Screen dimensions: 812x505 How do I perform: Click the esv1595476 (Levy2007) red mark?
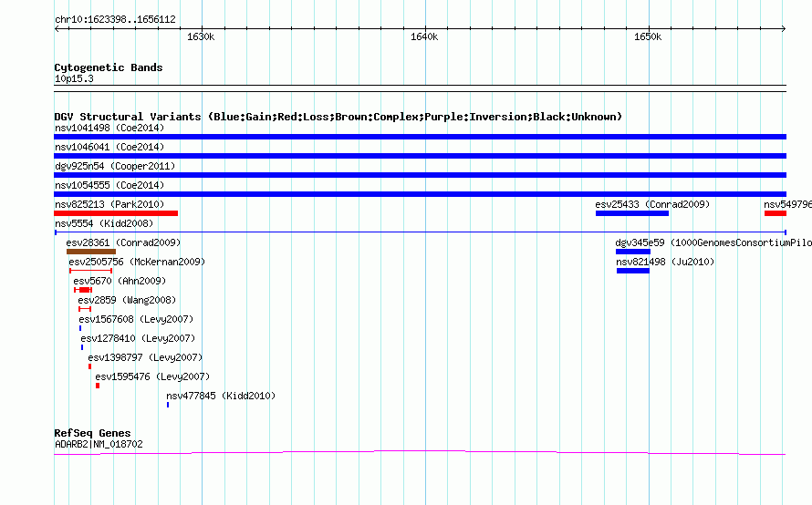(x=98, y=386)
